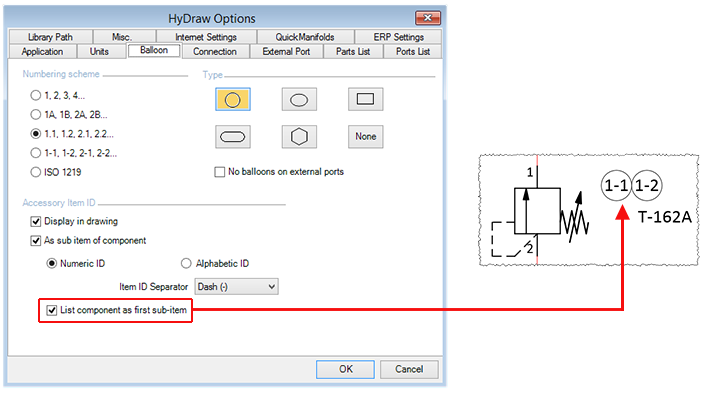
Task: Enable No balloons on external ports
Action: 220,172
